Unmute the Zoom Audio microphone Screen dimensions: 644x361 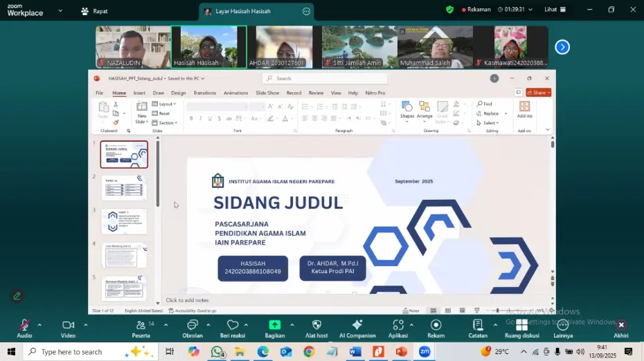pos(24,328)
